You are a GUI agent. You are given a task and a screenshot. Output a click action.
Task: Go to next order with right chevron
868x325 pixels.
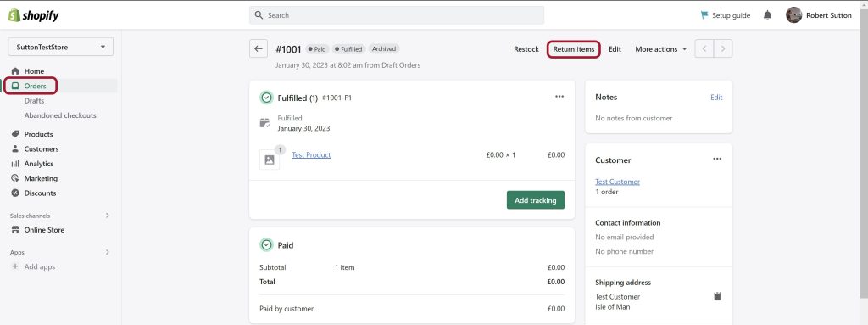[723, 49]
